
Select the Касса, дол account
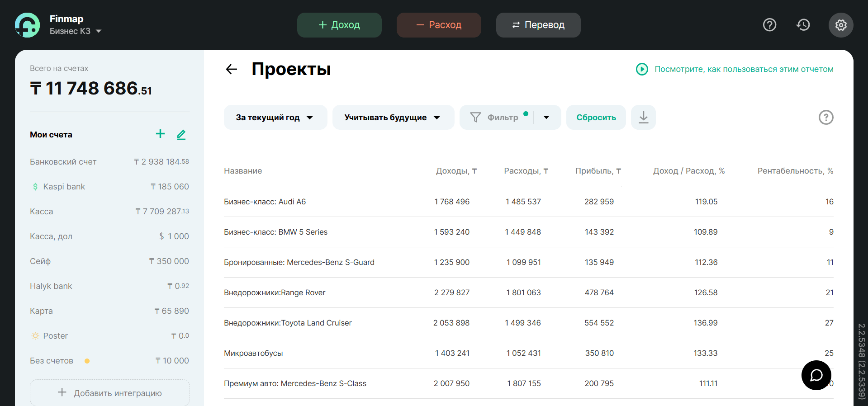point(109,236)
